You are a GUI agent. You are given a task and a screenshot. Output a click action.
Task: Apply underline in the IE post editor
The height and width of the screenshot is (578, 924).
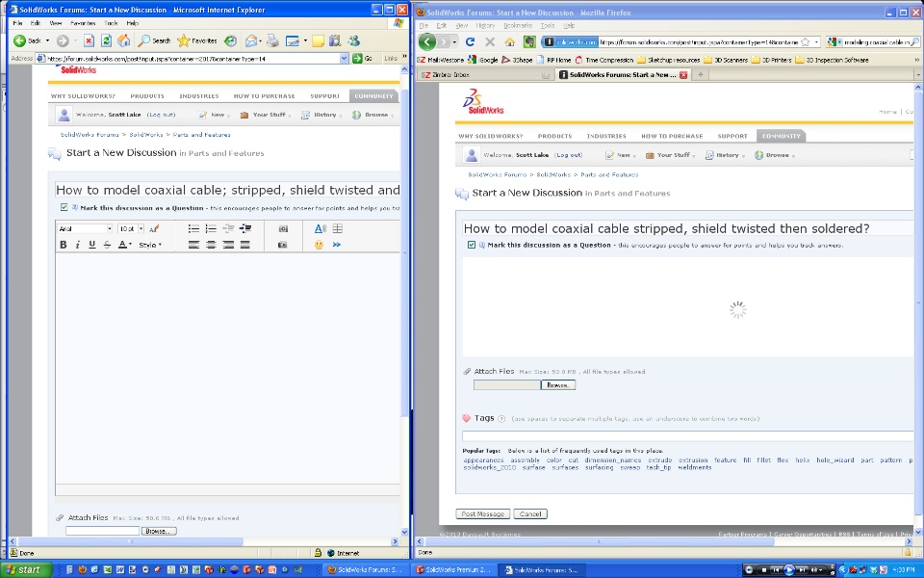point(92,245)
